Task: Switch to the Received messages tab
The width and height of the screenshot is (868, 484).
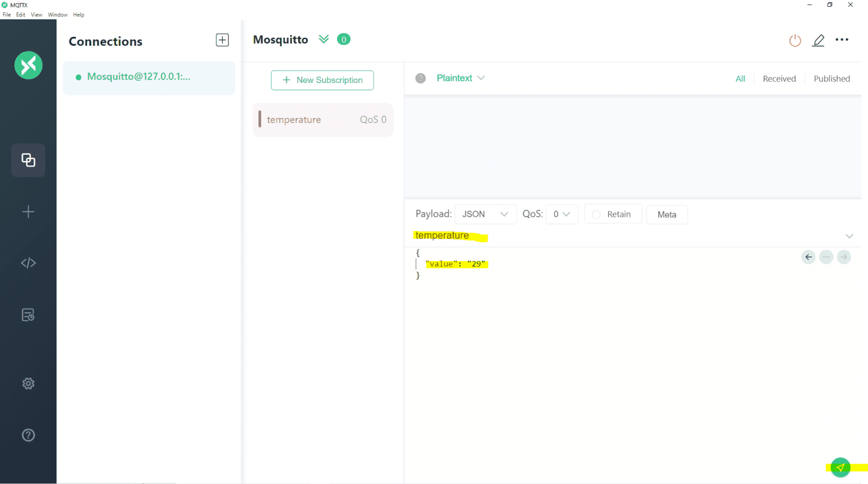Action: click(779, 79)
